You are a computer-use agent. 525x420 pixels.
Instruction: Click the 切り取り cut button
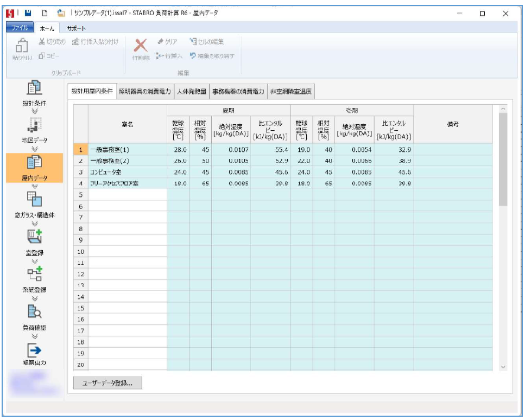(x=53, y=42)
